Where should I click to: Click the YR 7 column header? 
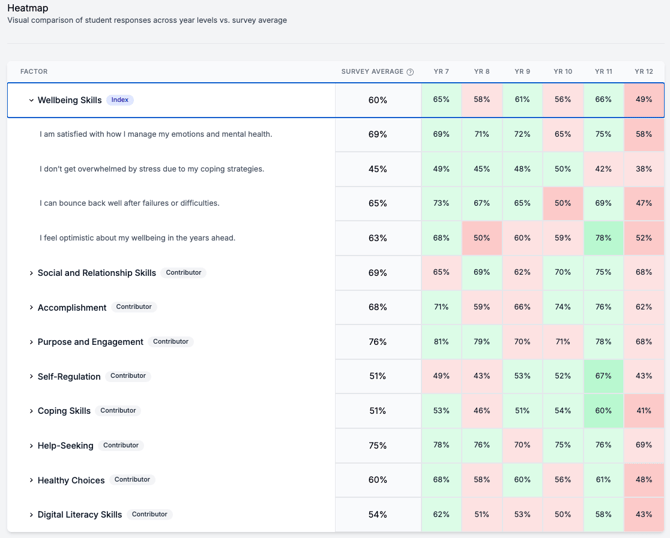click(x=441, y=71)
